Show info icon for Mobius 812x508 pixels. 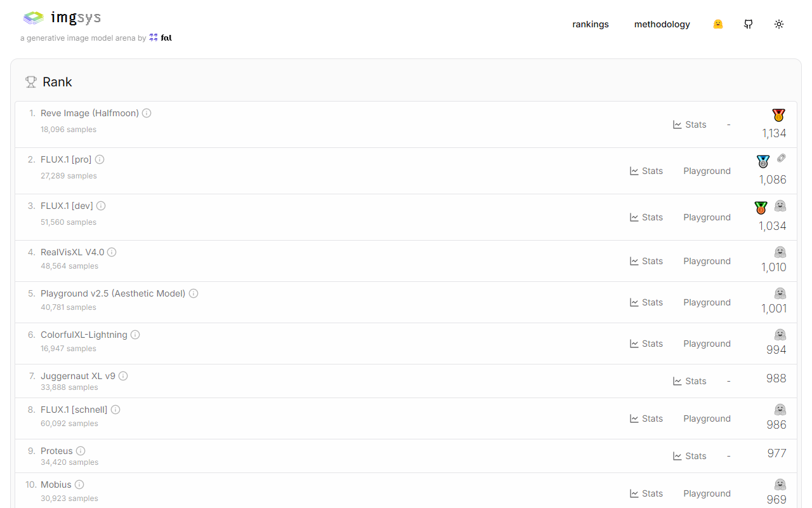point(79,485)
